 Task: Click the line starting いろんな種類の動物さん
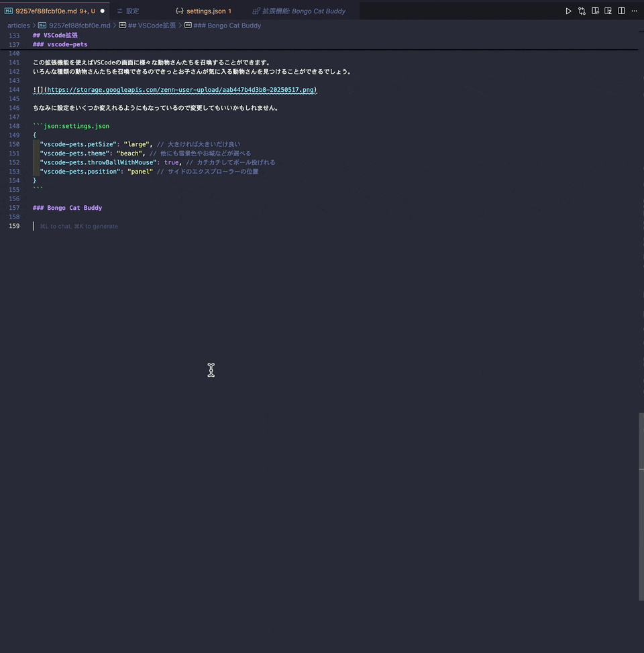pos(192,72)
